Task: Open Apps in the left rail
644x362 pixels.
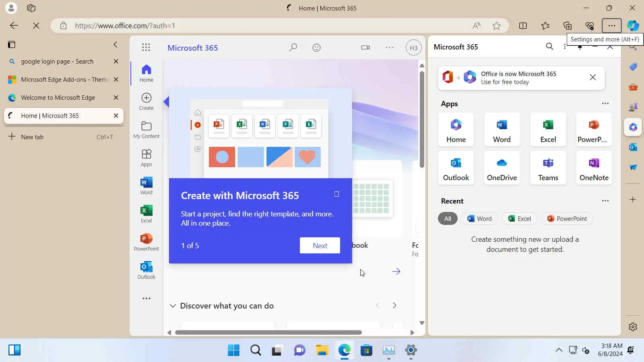Action: pos(147,158)
